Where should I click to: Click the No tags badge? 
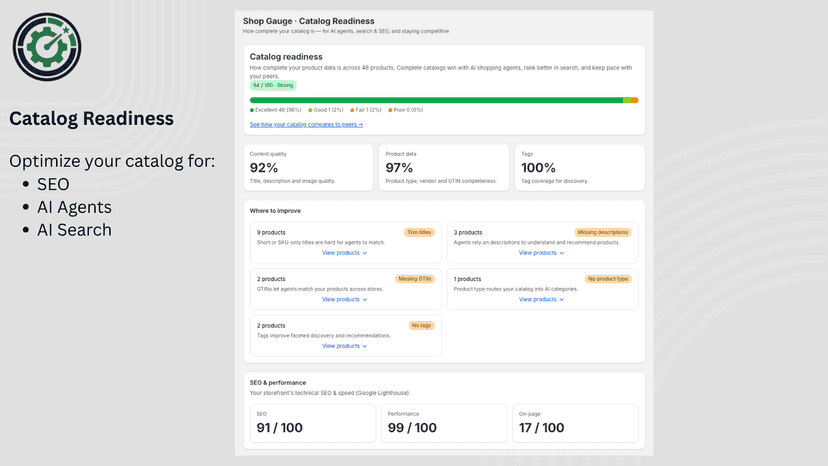tap(421, 325)
